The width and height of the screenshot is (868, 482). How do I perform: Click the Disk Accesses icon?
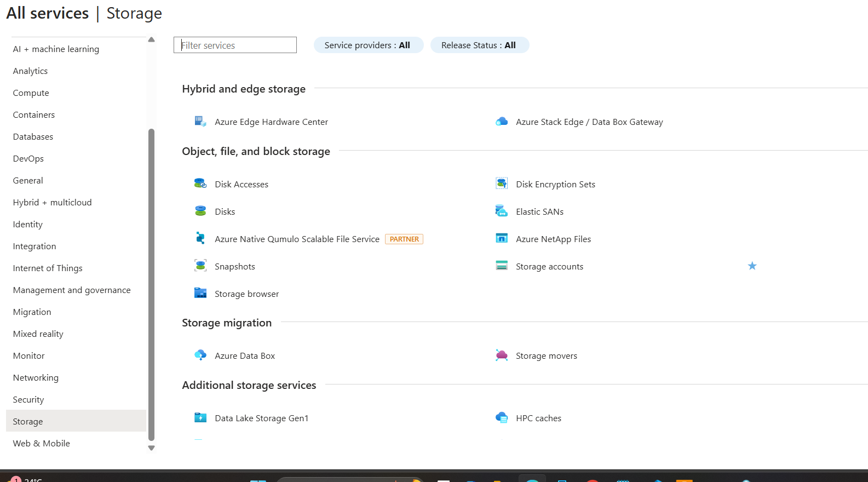[200, 184]
